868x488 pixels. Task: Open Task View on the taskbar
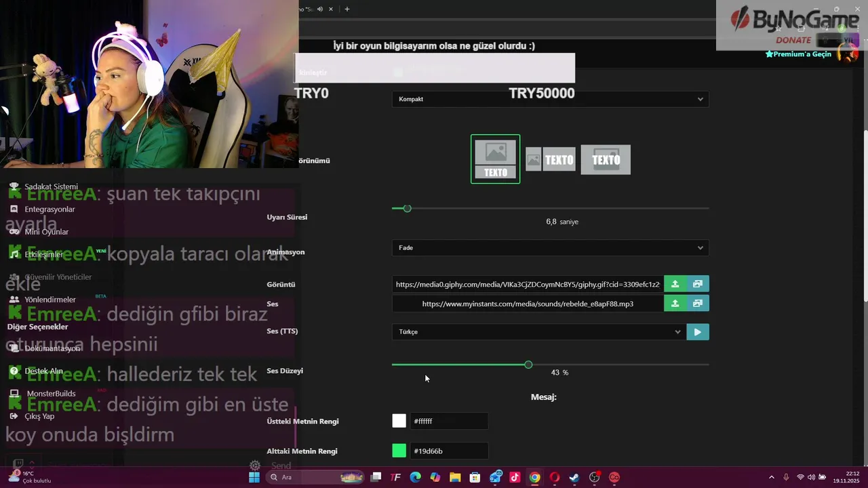coord(376,477)
